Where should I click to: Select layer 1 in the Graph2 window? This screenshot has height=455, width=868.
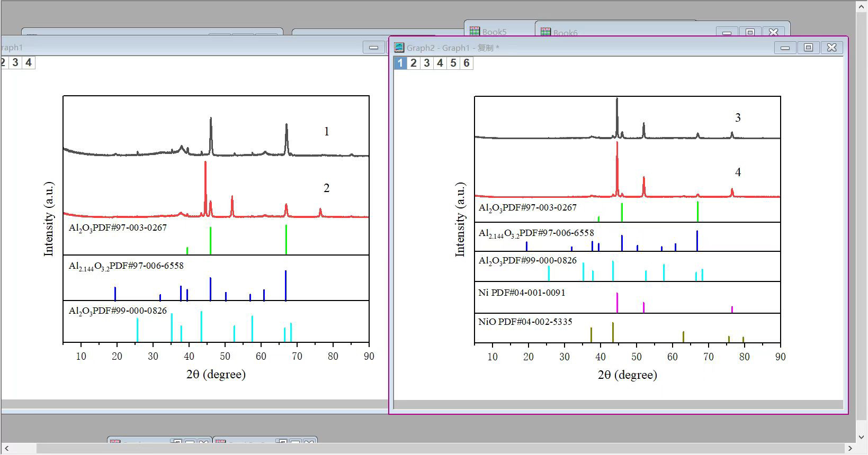click(400, 63)
